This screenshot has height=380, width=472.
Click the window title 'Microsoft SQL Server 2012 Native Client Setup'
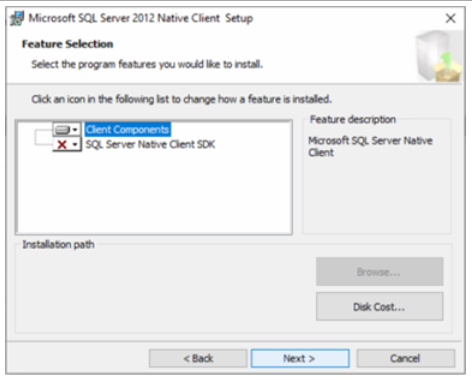tap(141, 18)
